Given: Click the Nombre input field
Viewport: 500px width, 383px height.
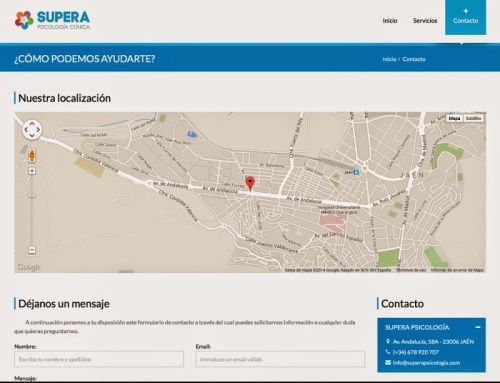Looking at the screenshot, I should point(99,359).
